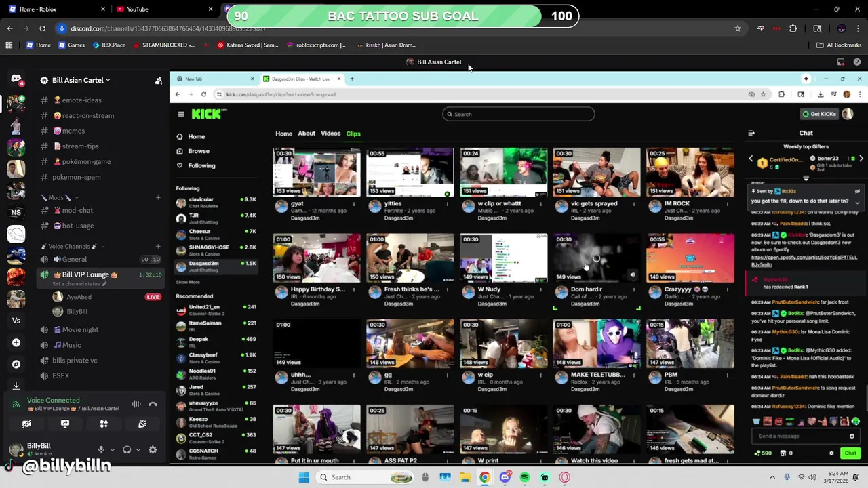Open emoji picker in Kick chat input

pos(852,436)
